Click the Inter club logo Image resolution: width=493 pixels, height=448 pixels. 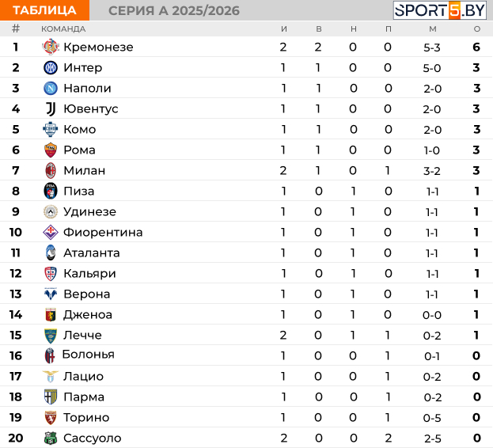[51, 67]
